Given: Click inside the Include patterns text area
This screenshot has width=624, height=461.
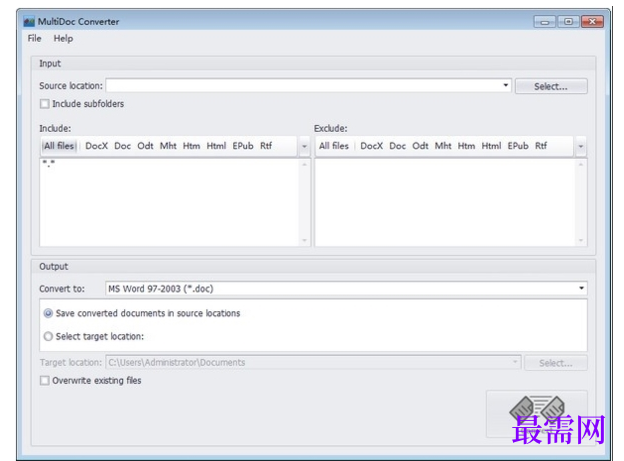Looking at the screenshot, I should point(169,202).
